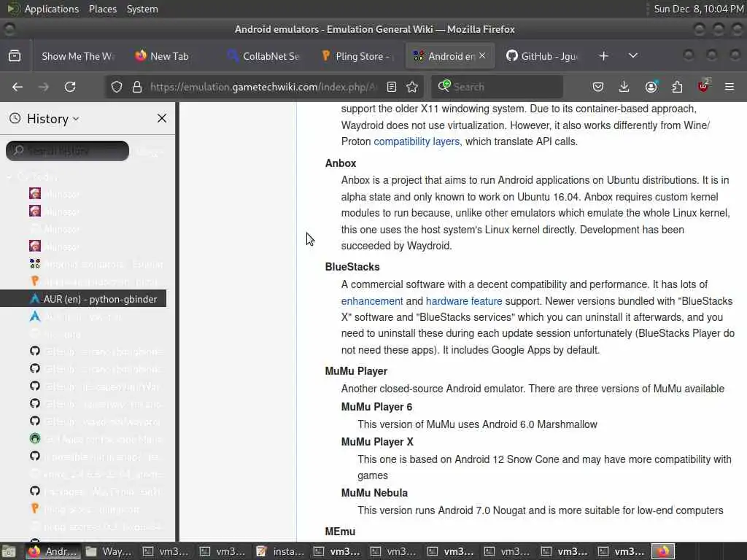Toggle reader view for this page

point(392,87)
